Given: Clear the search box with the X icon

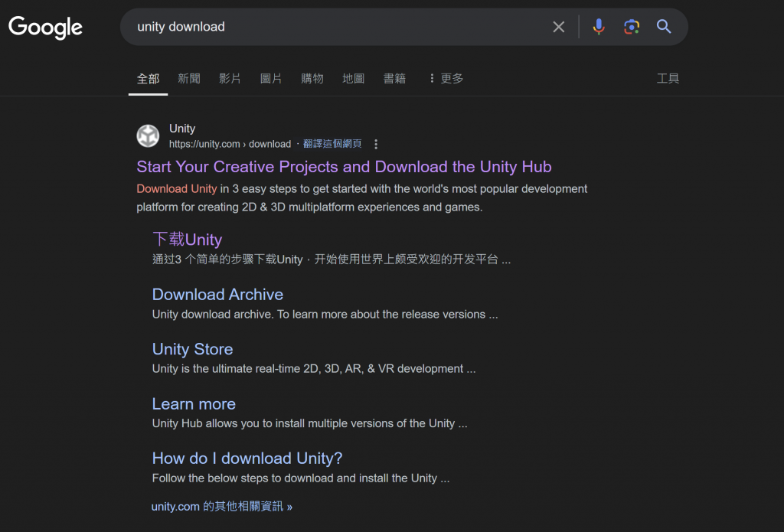Looking at the screenshot, I should click(x=558, y=27).
